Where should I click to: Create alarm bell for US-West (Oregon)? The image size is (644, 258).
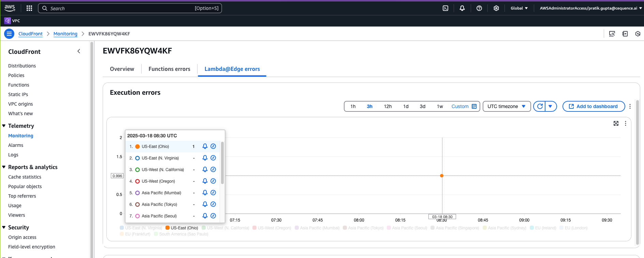coord(205,181)
